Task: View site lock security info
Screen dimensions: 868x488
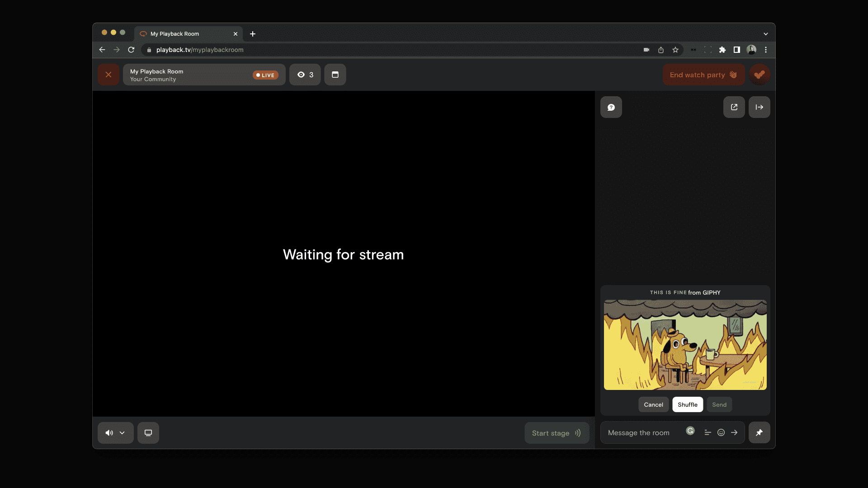Action: click(x=149, y=50)
